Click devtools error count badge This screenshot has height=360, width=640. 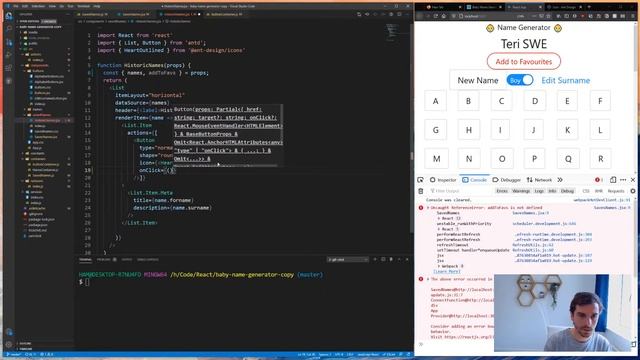(599, 180)
